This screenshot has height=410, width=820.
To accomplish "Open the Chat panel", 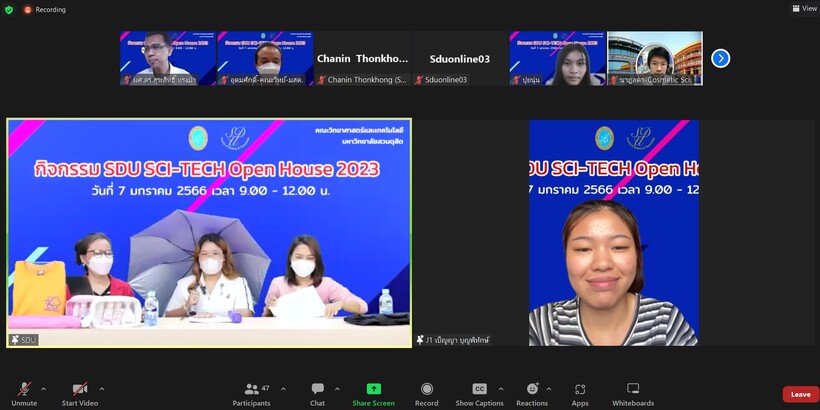I will point(317,394).
